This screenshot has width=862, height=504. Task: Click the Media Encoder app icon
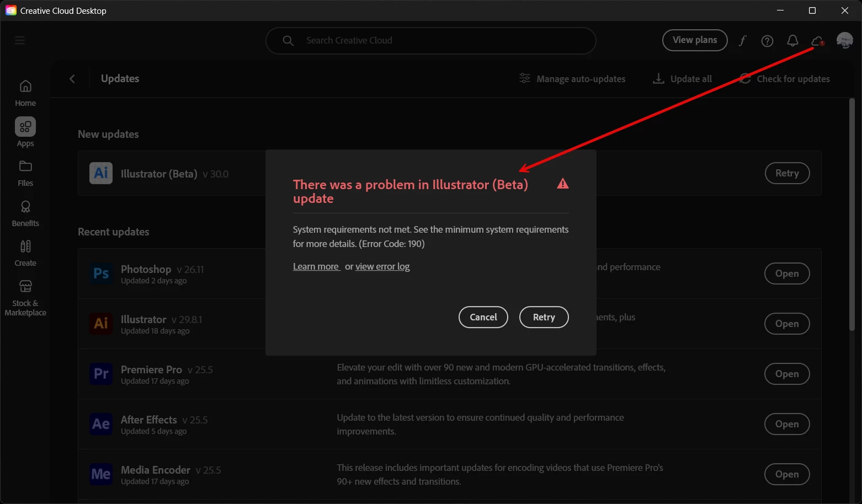point(101,474)
